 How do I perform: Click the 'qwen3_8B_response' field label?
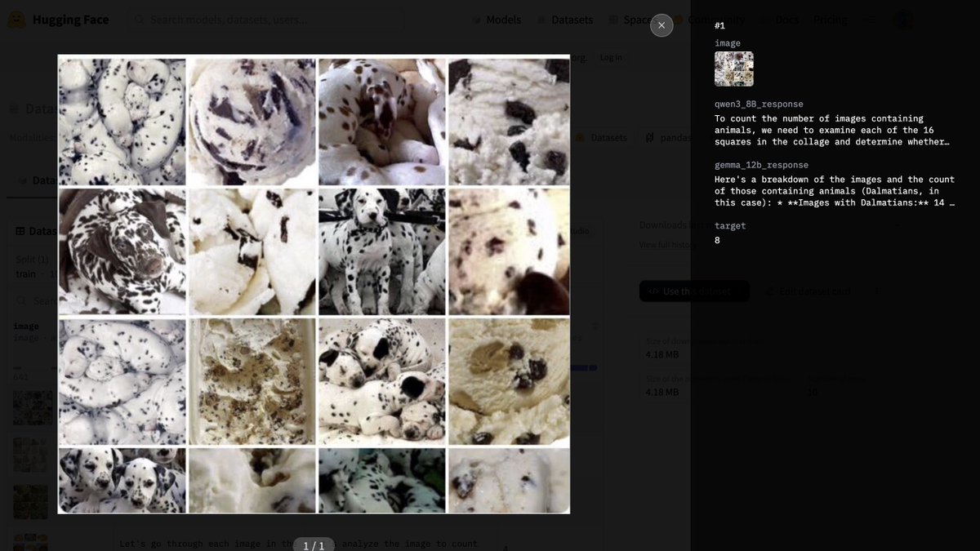[759, 104]
